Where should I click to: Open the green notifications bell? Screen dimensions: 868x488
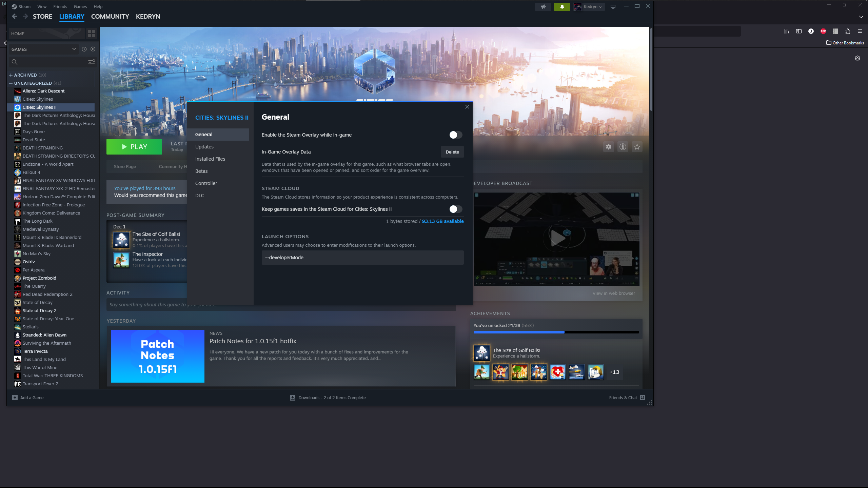point(562,6)
